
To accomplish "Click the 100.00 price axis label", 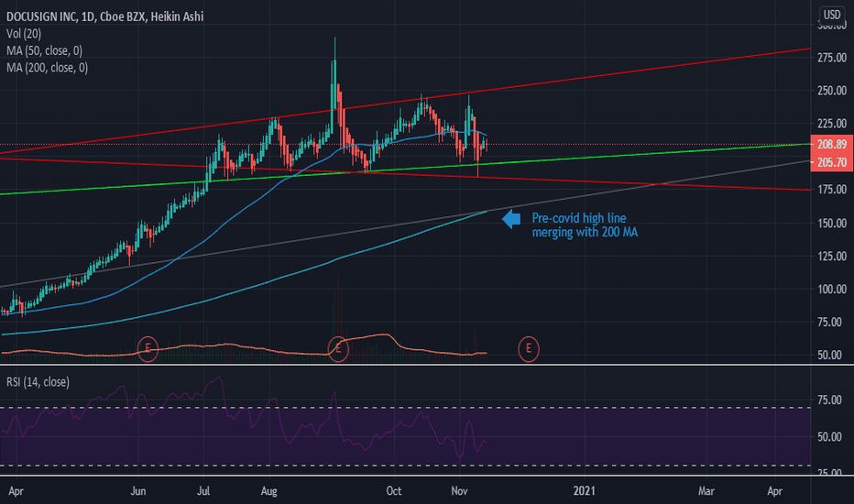I will click(832, 290).
